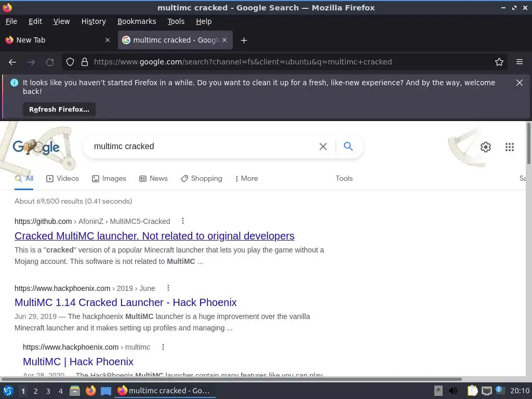
Task: Close the New Tab tab
Action: (x=108, y=40)
